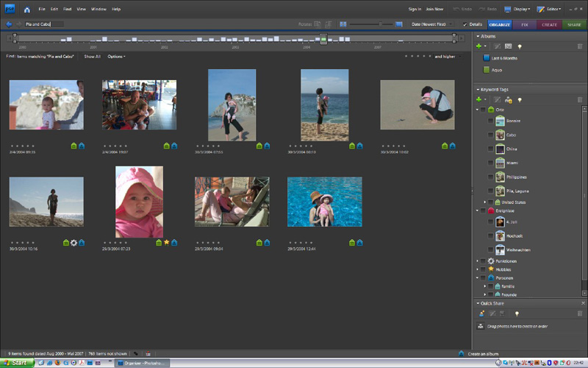Click the thumbnail size slider
The image size is (588, 368).
pyautogui.click(x=380, y=24)
